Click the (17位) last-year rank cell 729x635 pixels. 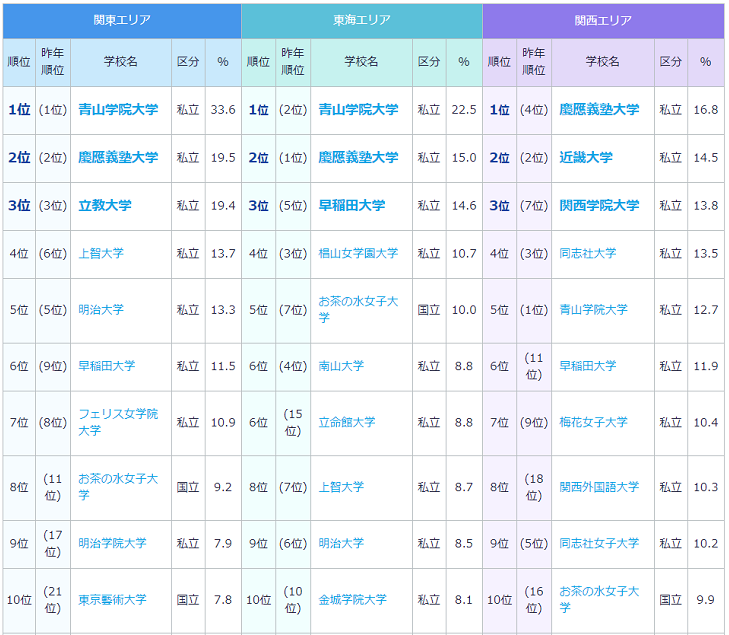click(x=53, y=543)
